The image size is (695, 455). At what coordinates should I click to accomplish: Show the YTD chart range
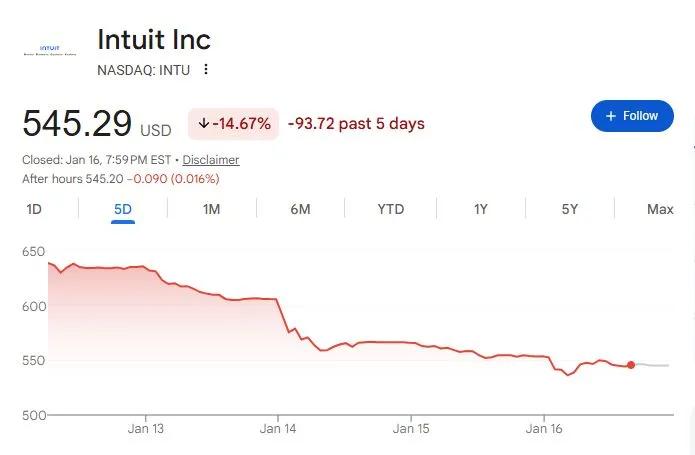click(390, 209)
